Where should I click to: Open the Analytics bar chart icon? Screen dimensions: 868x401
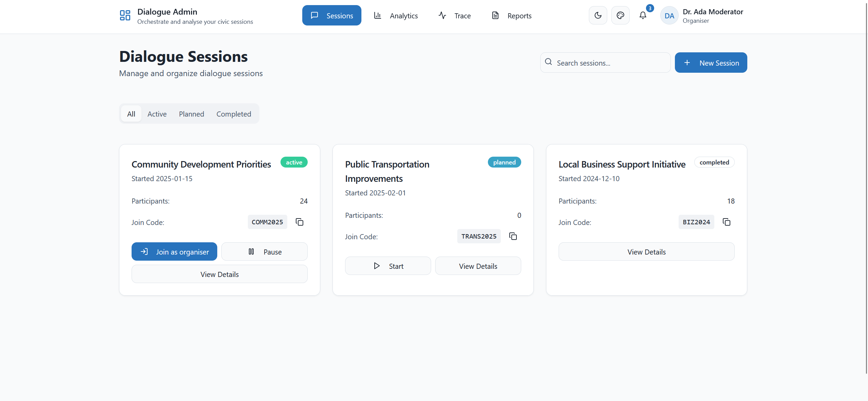coord(377,15)
